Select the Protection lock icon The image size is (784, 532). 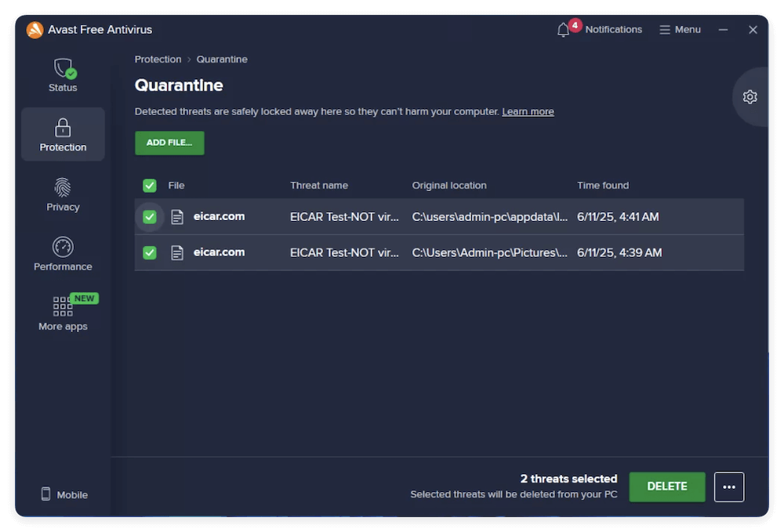point(63,128)
